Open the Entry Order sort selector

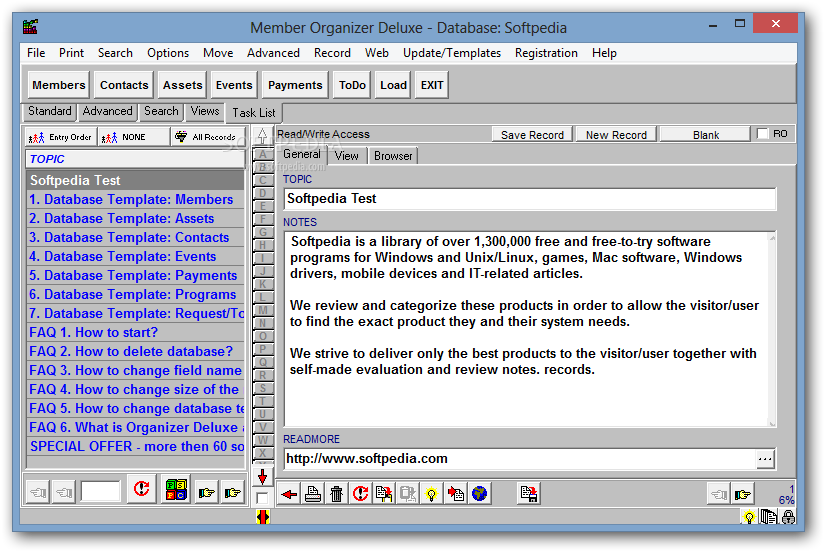tap(60, 137)
